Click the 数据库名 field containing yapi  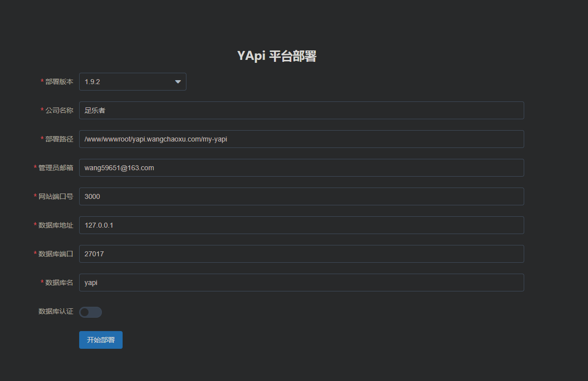click(302, 283)
